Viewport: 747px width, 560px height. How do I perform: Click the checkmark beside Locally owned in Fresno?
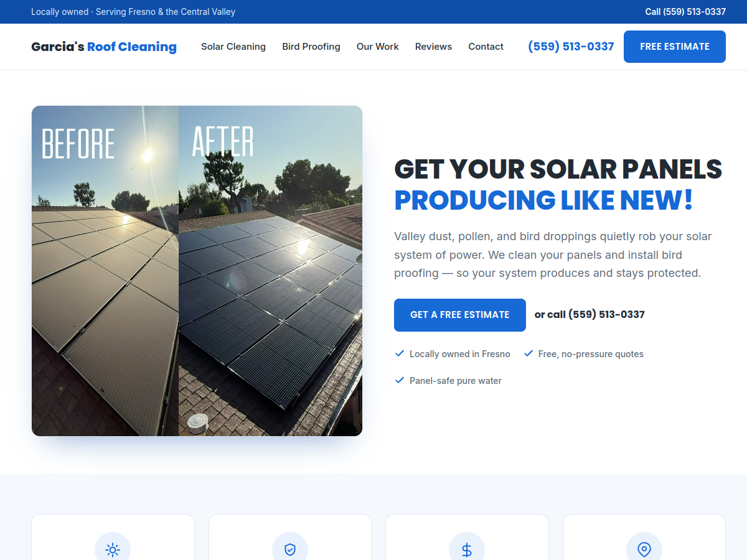point(400,353)
